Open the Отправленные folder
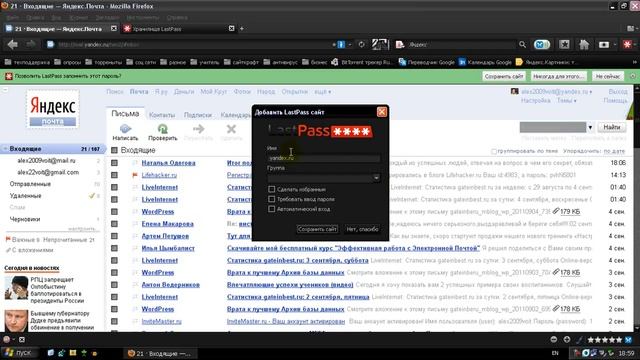Viewport: 640px width, 360px height. (30, 184)
